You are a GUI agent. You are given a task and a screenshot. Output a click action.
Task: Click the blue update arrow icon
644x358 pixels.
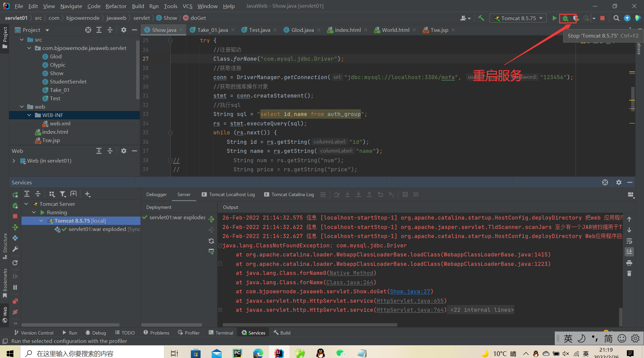627,18
